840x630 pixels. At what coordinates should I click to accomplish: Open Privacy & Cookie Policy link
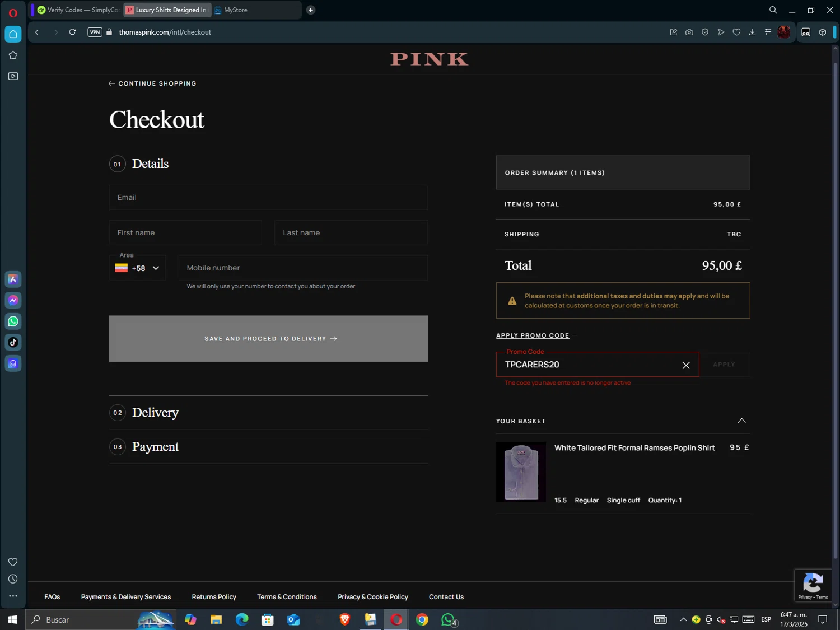click(373, 597)
